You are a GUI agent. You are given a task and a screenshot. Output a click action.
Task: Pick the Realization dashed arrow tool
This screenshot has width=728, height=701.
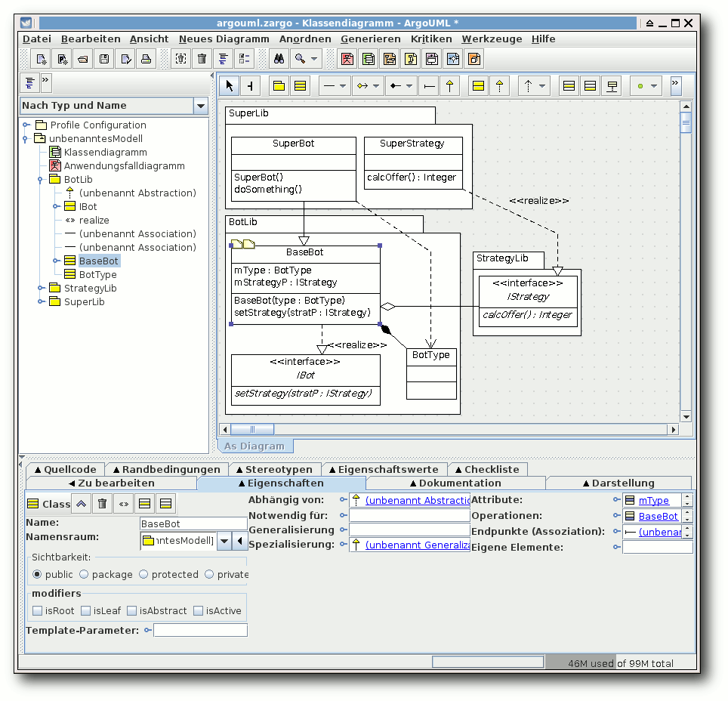[500, 86]
